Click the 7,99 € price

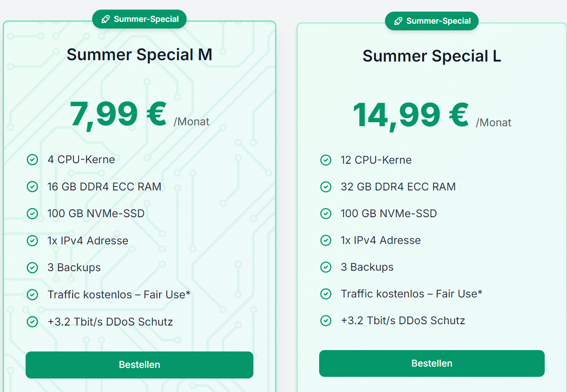coord(118,115)
